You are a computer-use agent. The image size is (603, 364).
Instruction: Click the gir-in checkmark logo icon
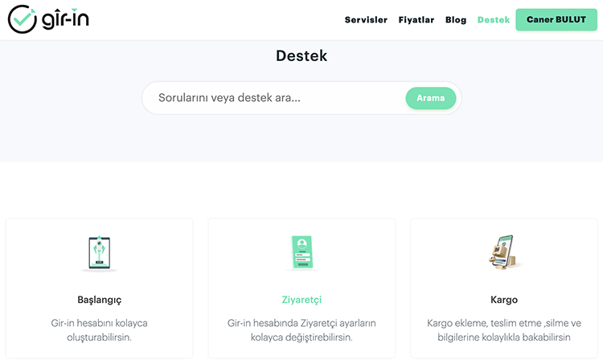[x=22, y=19]
